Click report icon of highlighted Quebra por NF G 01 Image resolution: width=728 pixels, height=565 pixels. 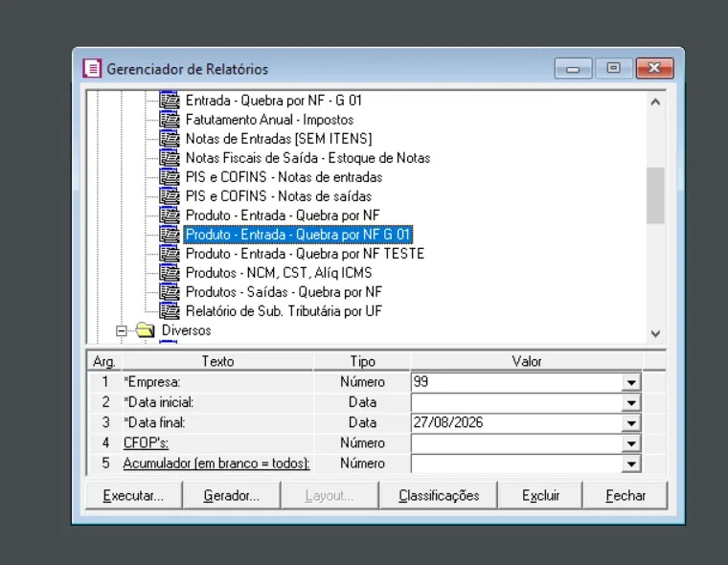[x=170, y=235]
